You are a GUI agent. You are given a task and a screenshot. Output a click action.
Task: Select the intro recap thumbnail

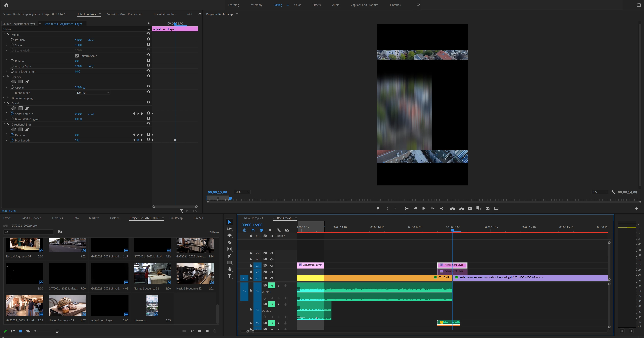coord(152,305)
